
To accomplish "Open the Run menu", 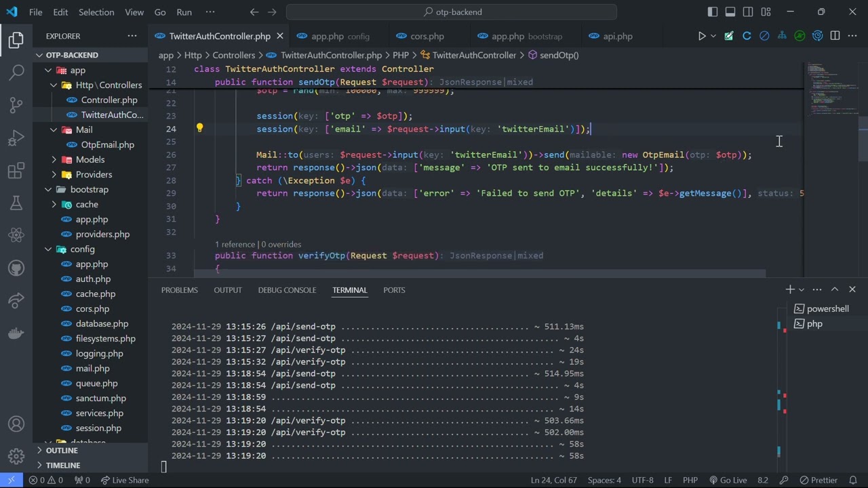I will pyautogui.click(x=184, y=12).
